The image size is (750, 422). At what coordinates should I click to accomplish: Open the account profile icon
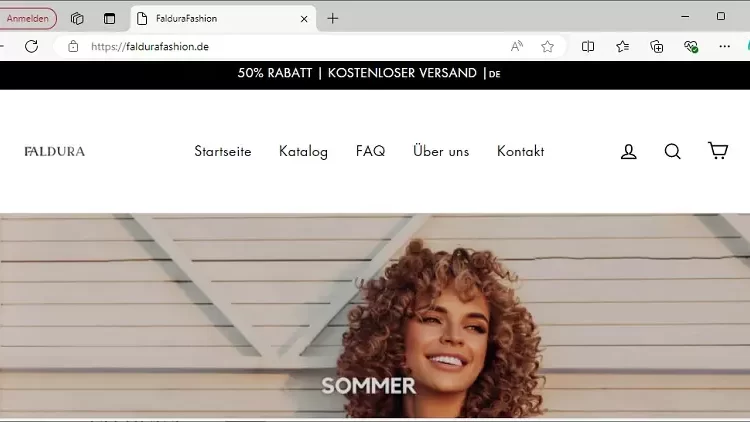click(629, 151)
